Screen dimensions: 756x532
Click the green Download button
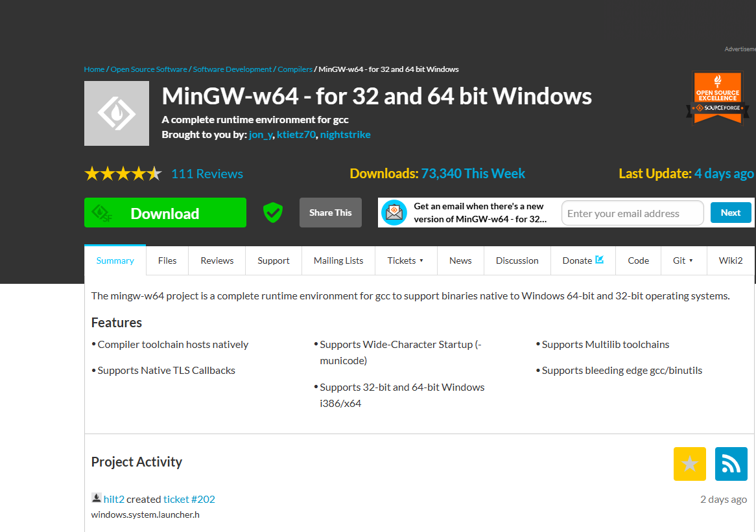point(165,213)
